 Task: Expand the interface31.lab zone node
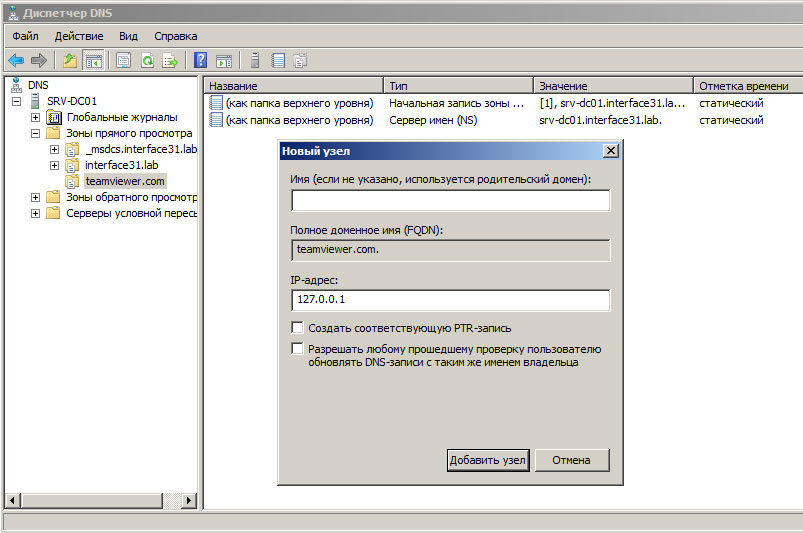point(54,165)
